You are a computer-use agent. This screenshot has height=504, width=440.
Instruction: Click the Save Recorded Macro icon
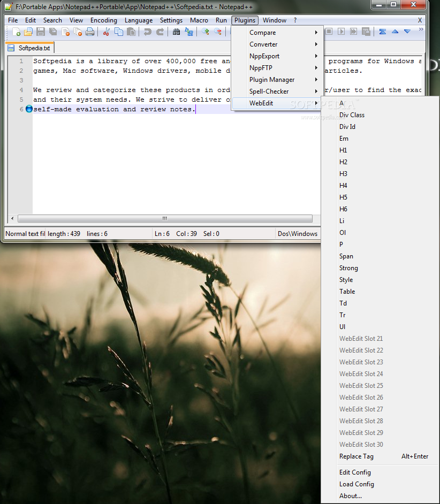366,32
